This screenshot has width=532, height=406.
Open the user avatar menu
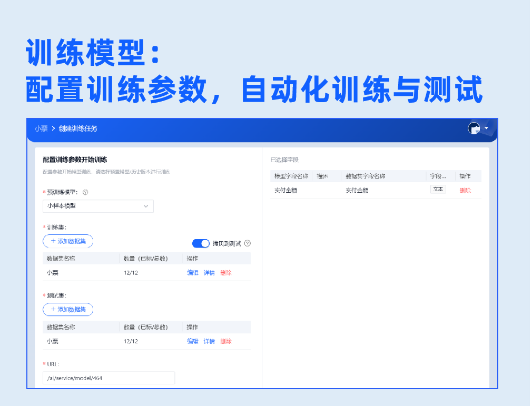[474, 128]
